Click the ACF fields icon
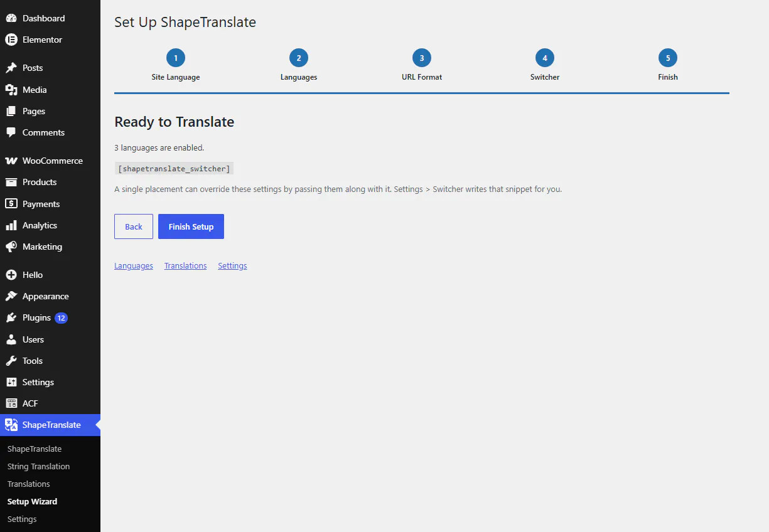 (11, 403)
